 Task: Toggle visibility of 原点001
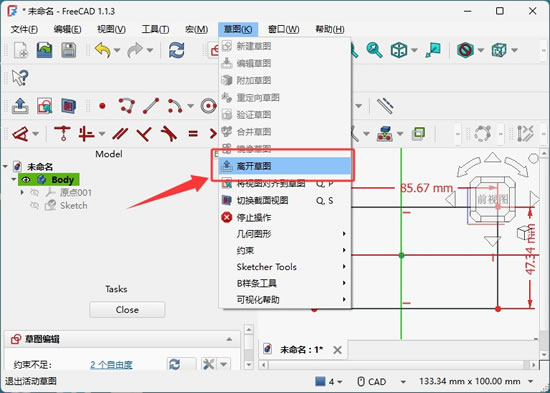click(34, 193)
